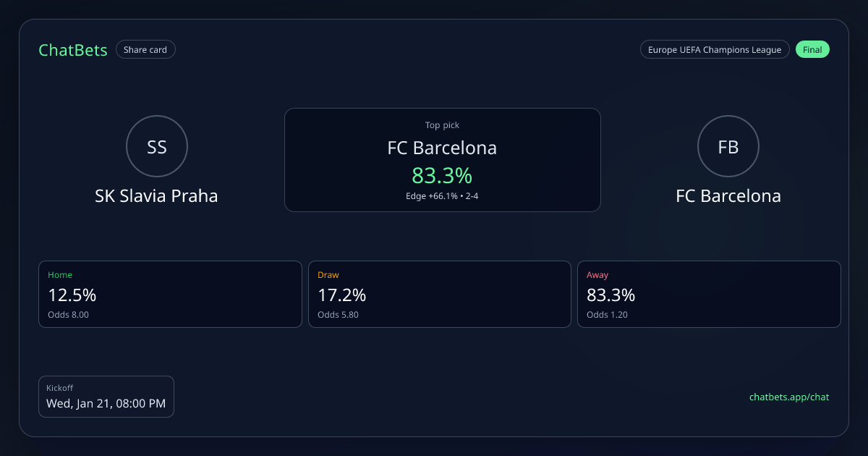The image size is (868, 456).
Task: Click the Odds 1.20 label
Action: (x=607, y=315)
